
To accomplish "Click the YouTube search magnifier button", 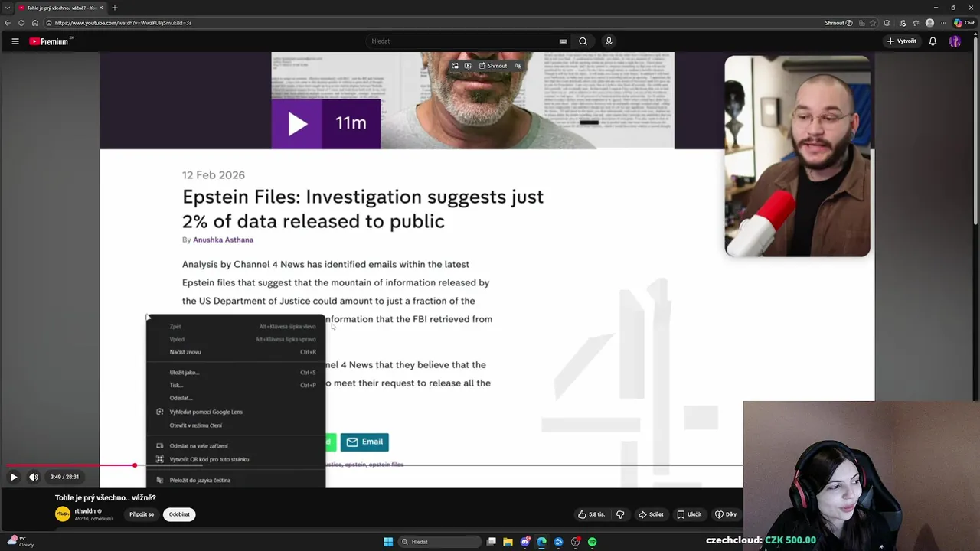I will pyautogui.click(x=583, y=41).
